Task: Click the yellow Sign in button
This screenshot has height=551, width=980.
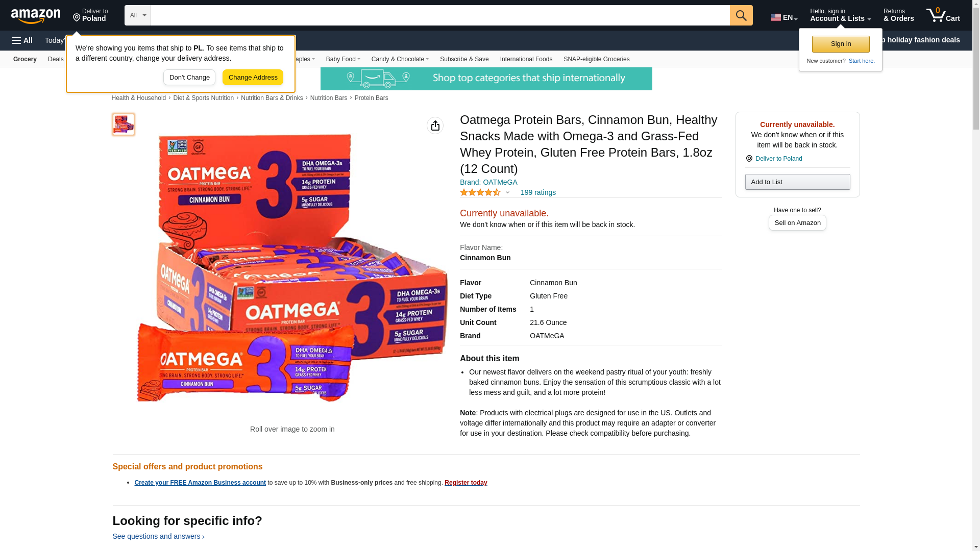Action: [841, 44]
